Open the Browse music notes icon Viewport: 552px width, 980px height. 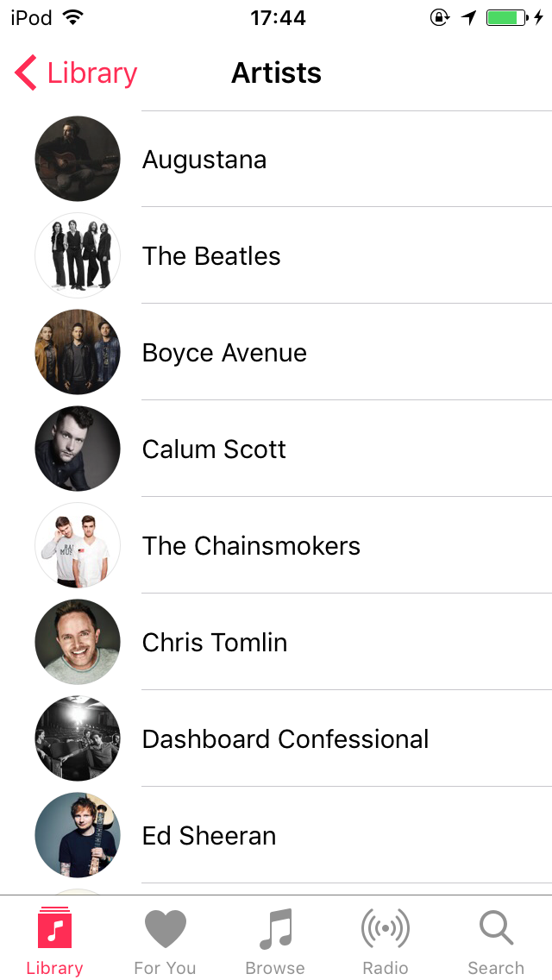coord(275,929)
